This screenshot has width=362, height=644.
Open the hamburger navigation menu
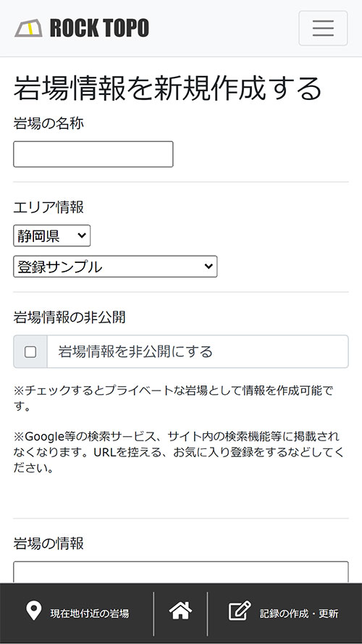tap(323, 28)
